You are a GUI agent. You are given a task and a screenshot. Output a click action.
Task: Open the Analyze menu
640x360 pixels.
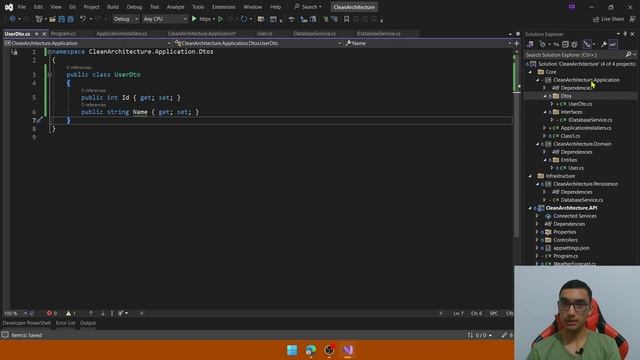[175, 7]
